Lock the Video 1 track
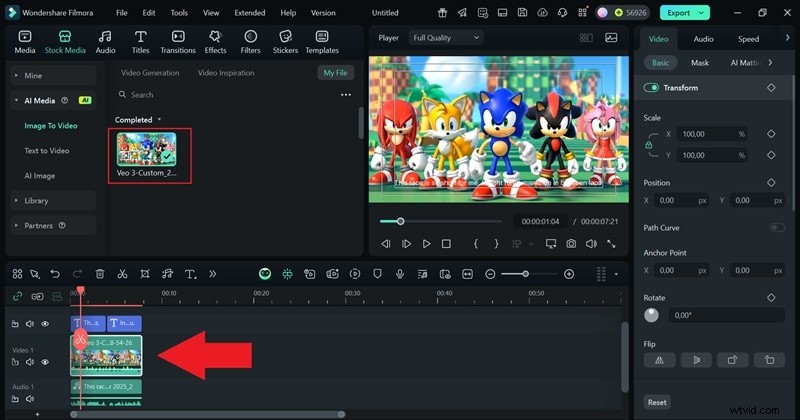This screenshot has width=800, height=420. tap(15, 362)
